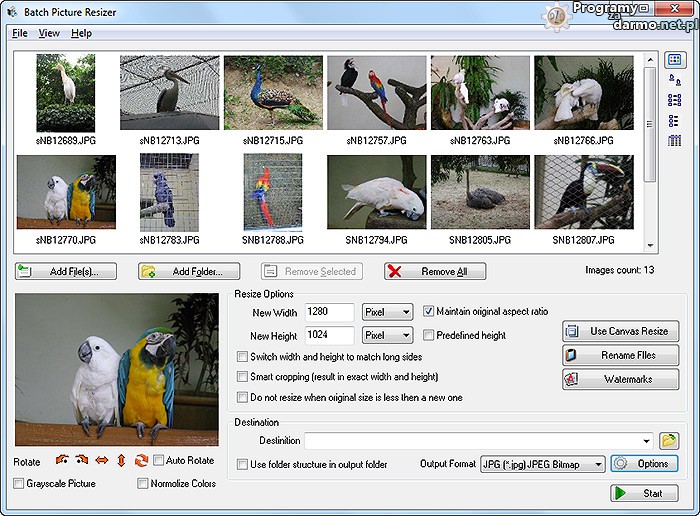The height and width of the screenshot is (516, 700).
Task: Open the View menu
Action: point(49,33)
